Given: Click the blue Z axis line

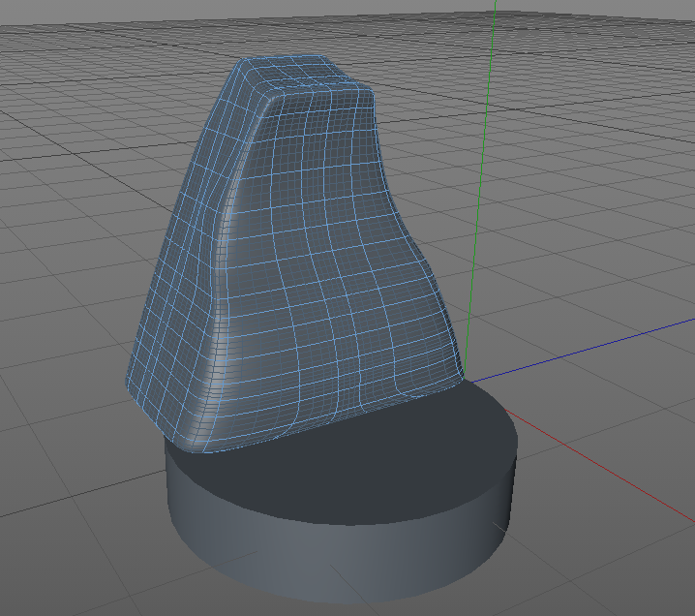Looking at the screenshot, I should pos(585,350).
